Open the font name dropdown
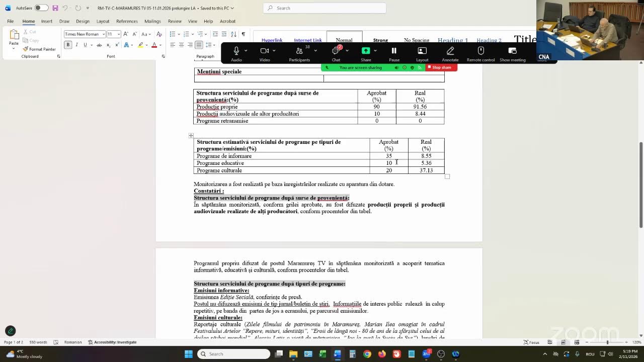The height and width of the screenshot is (362, 644). tap(103, 34)
